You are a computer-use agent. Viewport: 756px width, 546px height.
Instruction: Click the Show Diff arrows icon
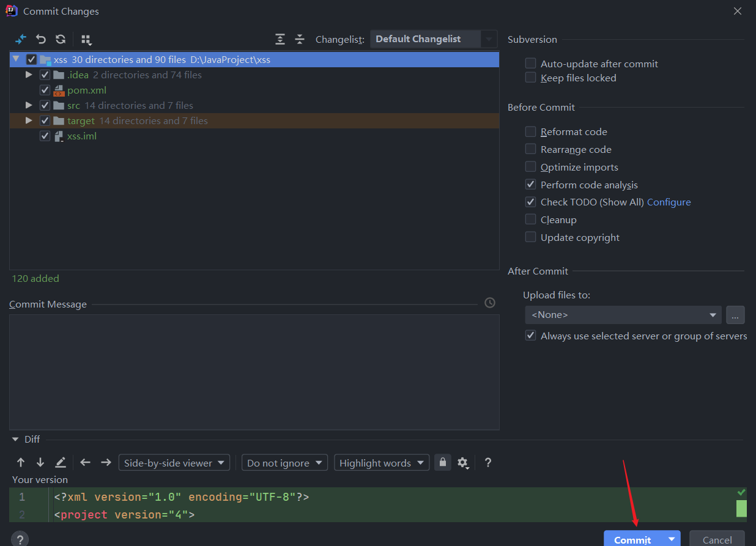21,39
